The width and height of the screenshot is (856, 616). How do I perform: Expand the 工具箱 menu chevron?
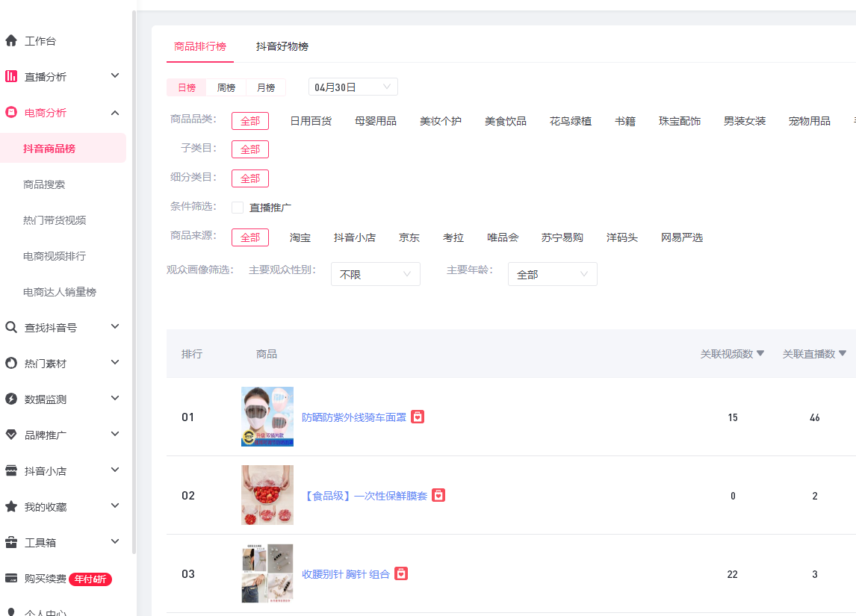[x=114, y=541]
